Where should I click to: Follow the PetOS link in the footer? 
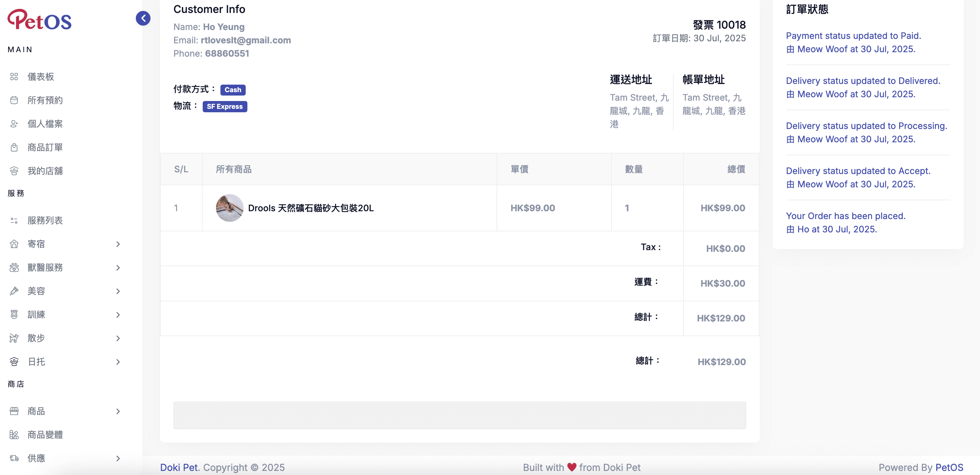pos(949,467)
